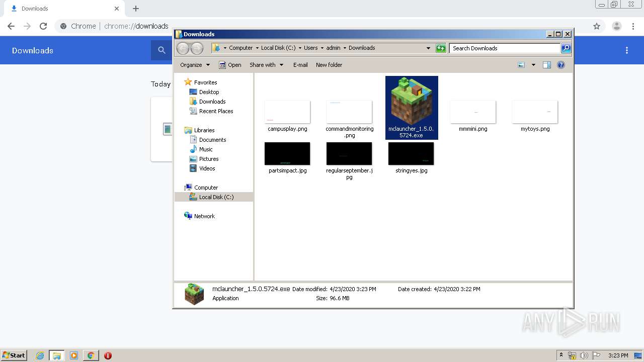Select commandmonitoring.png thumbnail
Viewport: 644px width, 362px height.
click(349, 112)
